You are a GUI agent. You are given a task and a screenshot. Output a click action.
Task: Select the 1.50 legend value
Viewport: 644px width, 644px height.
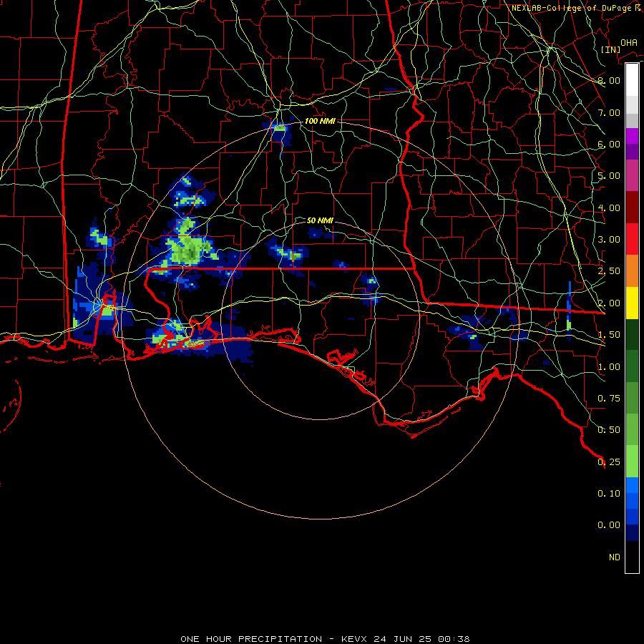tap(609, 335)
